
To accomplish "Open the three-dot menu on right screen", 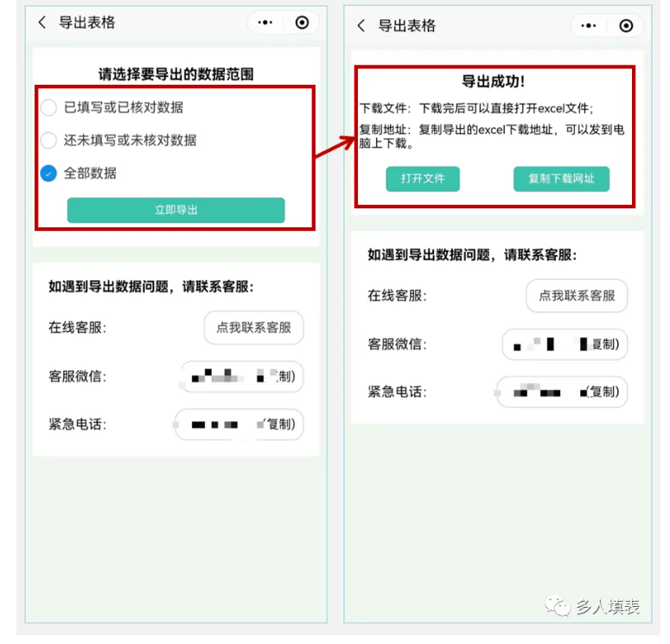I will (x=589, y=26).
